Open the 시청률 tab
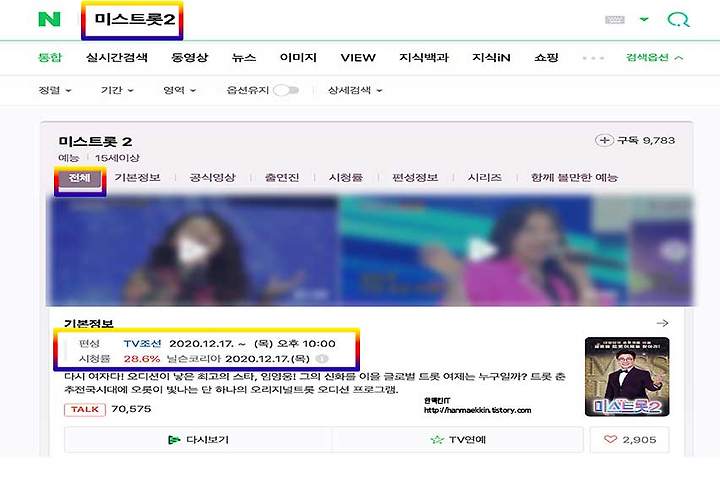 (346, 177)
